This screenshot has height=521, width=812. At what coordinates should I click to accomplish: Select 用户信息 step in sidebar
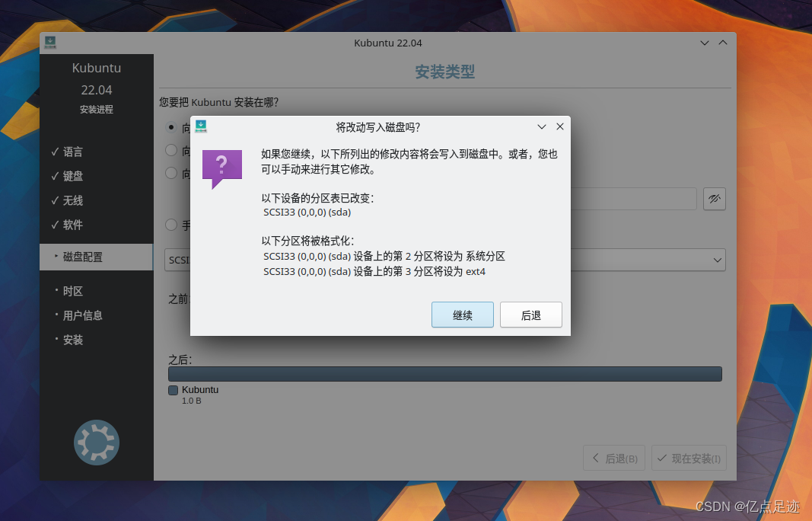click(x=82, y=315)
